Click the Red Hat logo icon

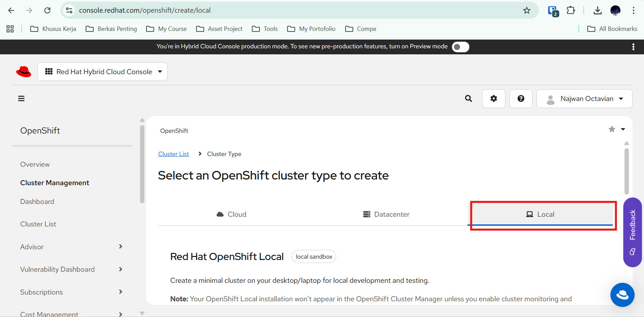tap(24, 71)
